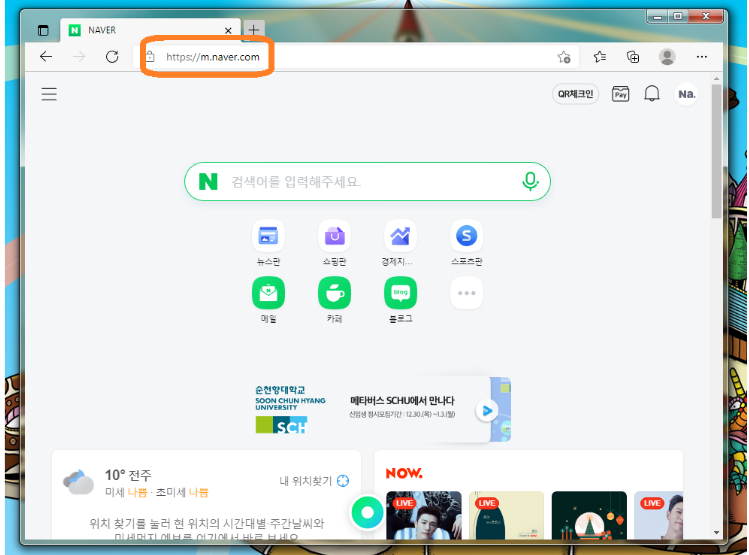
Task: Open a new tab with plus button
Action: point(254,30)
